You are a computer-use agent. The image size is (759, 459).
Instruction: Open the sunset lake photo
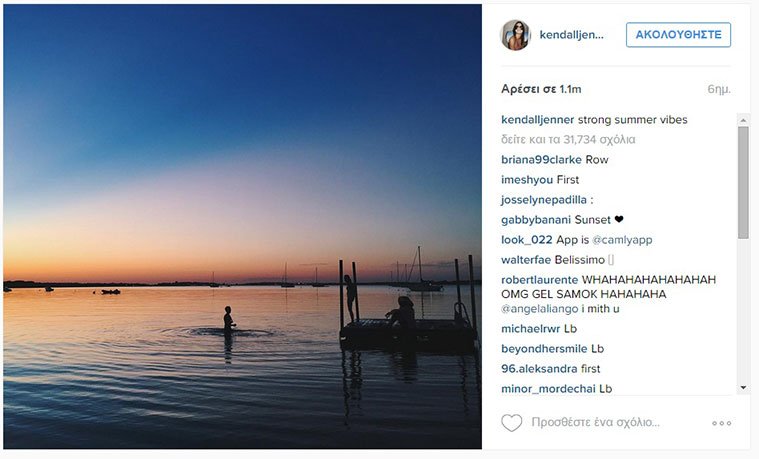pyautogui.click(x=242, y=226)
